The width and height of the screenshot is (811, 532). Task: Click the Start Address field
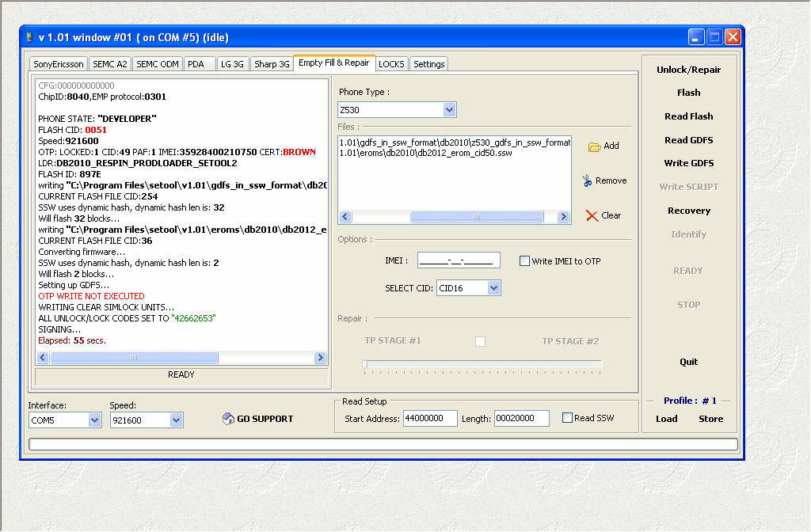[x=430, y=418]
